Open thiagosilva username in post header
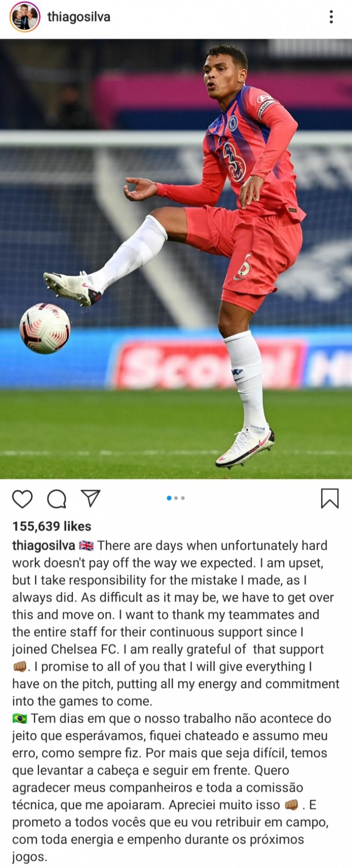 point(79,17)
